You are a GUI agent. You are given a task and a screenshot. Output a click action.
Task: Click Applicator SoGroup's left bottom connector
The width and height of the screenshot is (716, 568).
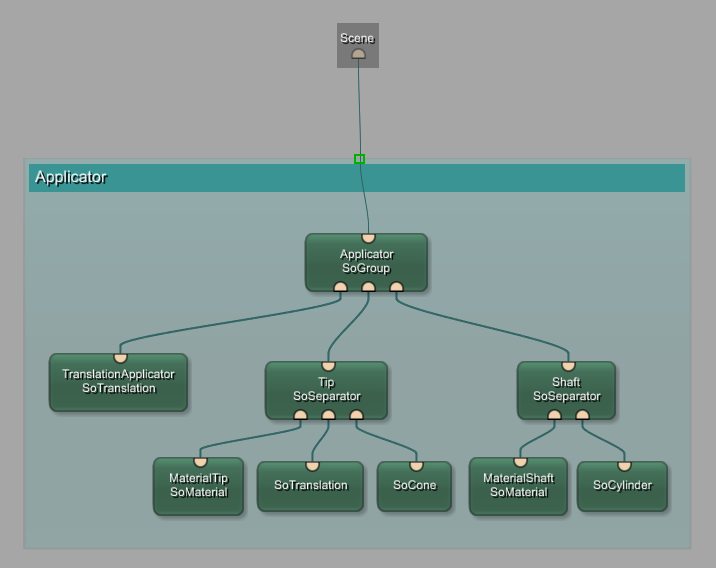[340, 287]
